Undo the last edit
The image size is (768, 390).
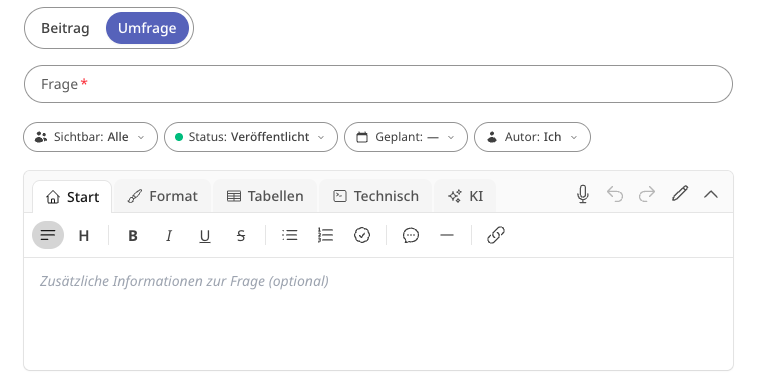[x=615, y=194]
